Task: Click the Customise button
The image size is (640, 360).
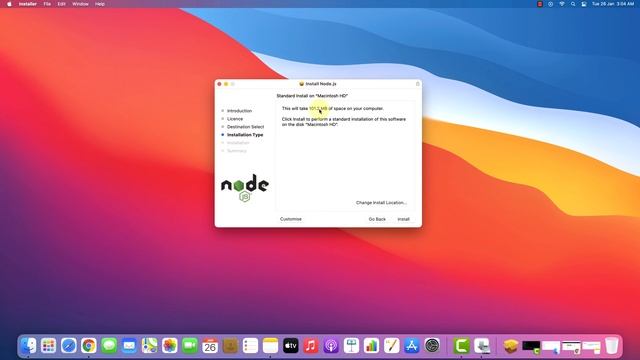Action: pyautogui.click(x=291, y=219)
